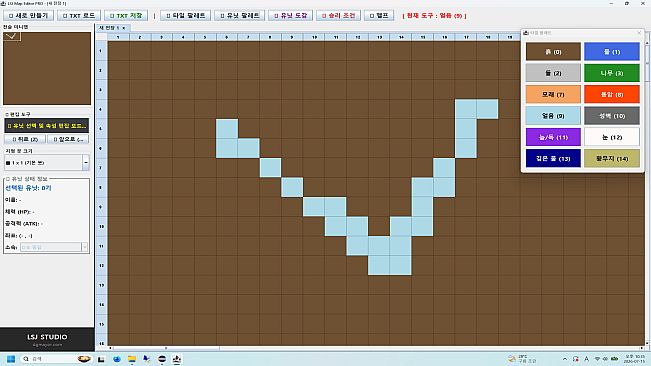The height and width of the screenshot is (366, 651).
Task: Pick the light blue 얼음 (9) swatch
Action: pos(553,116)
